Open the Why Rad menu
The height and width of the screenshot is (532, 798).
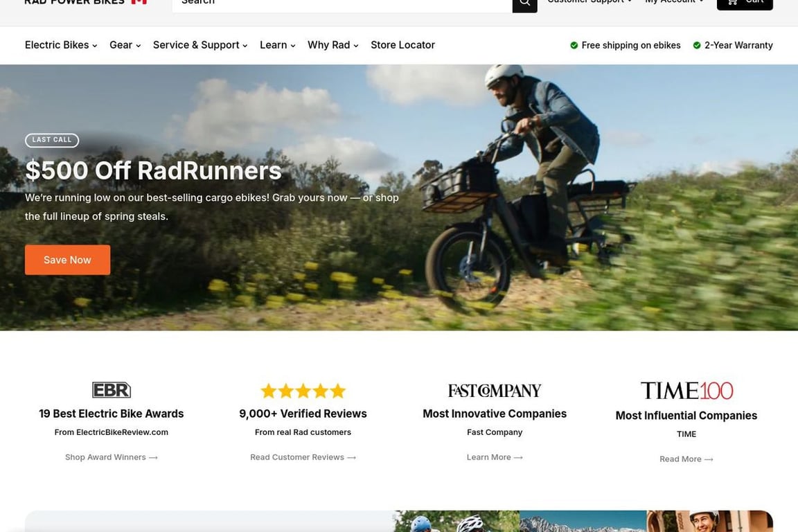pos(332,45)
